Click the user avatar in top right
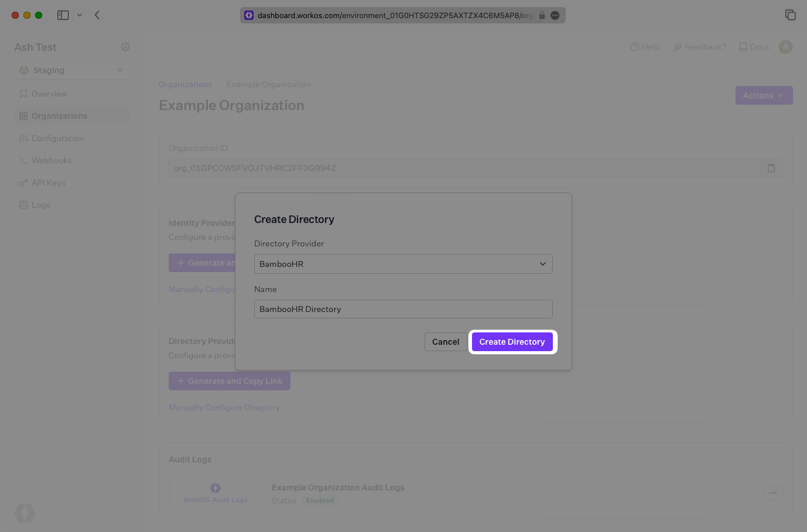 tap(785, 47)
